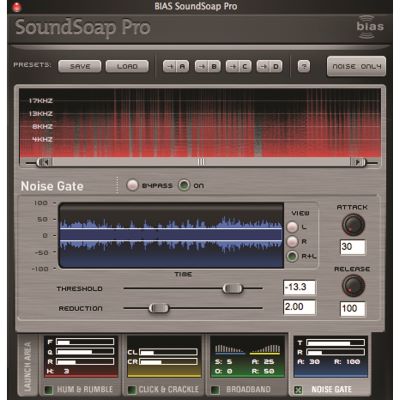Click the Broadband 'A: 25' value
The image size is (400, 400).
click(263, 362)
